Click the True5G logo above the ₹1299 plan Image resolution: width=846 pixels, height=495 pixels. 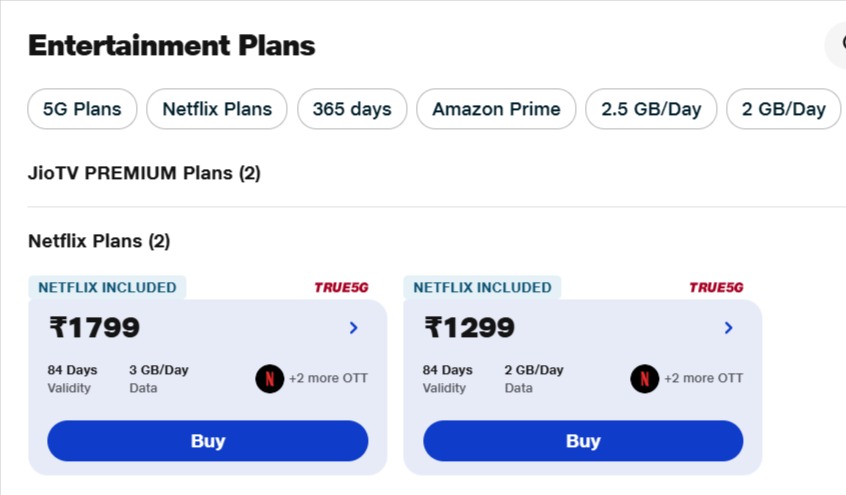pos(716,288)
